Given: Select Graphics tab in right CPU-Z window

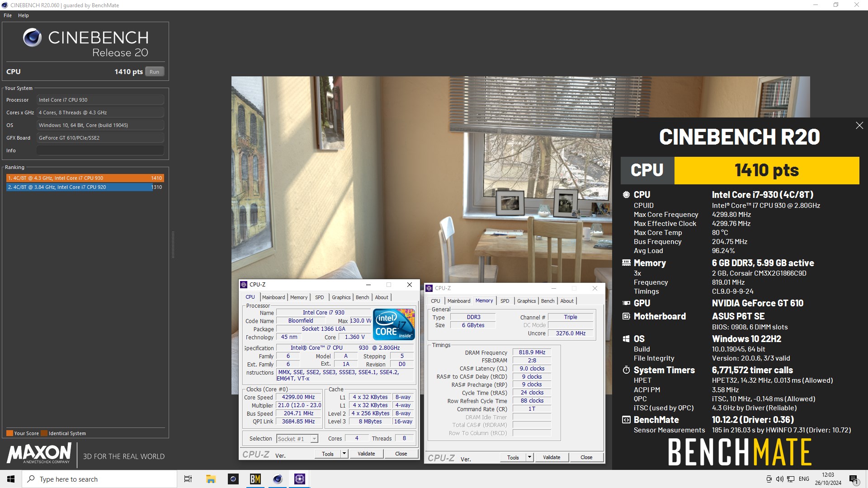Looking at the screenshot, I should [527, 301].
